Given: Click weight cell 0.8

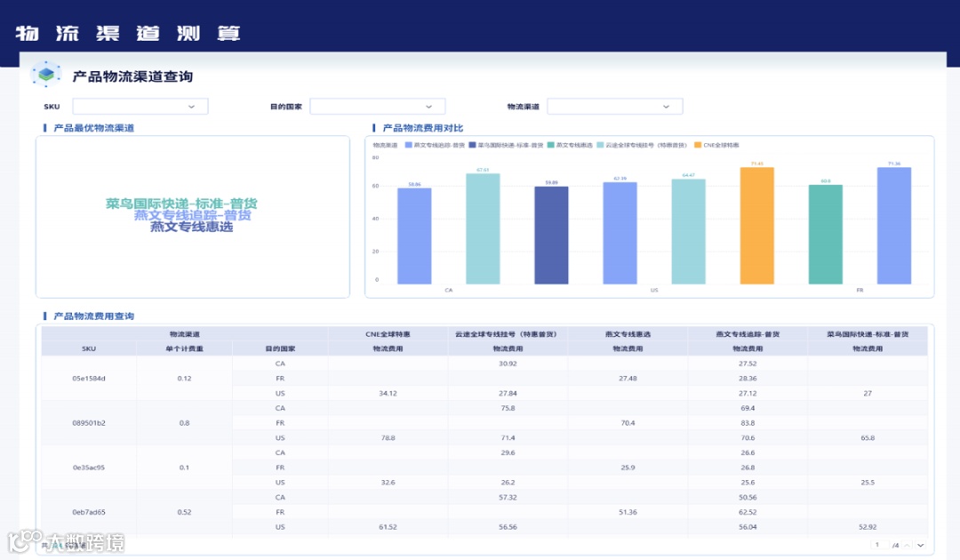Looking at the screenshot, I should pyautogui.click(x=184, y=423).
